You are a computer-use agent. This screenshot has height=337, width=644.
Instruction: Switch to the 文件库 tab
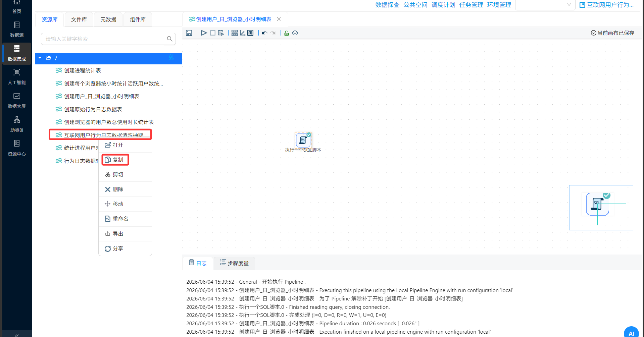[79, 19]
